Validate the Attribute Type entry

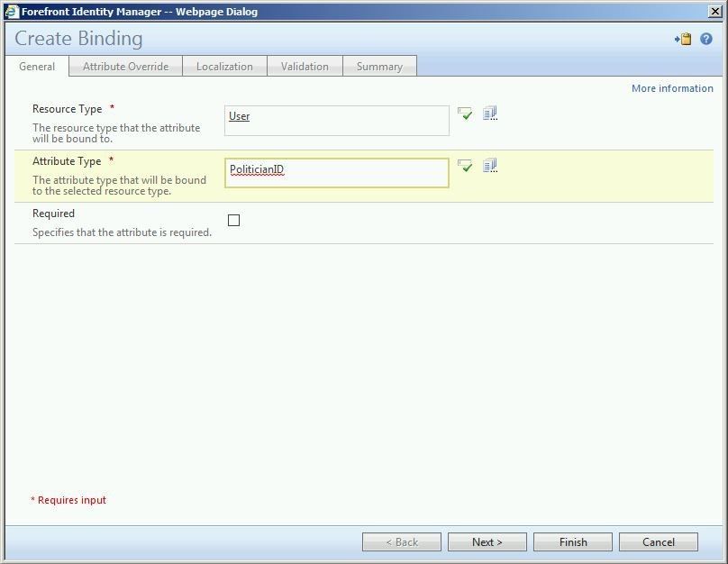tap(465, 165)
